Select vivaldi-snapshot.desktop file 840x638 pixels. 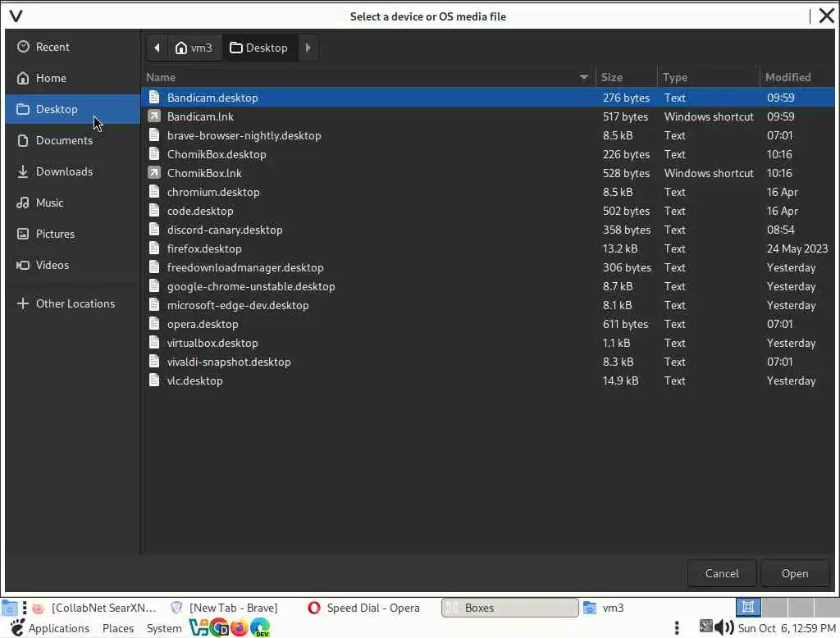click(x=489, y=362)
